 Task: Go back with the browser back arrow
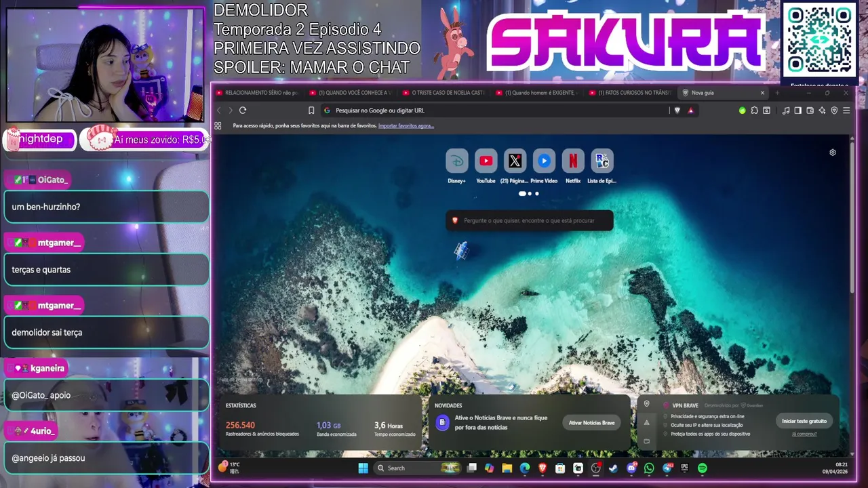[x=218, y=110]
